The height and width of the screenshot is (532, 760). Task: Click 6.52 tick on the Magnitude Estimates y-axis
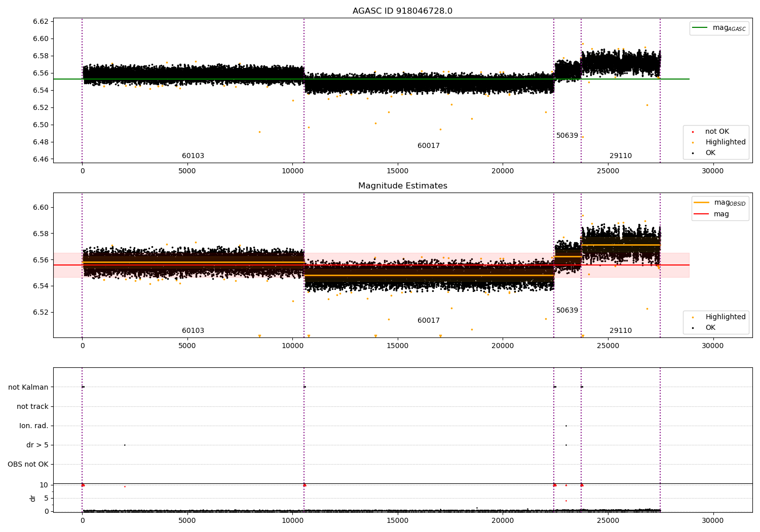tap(41, 312)
